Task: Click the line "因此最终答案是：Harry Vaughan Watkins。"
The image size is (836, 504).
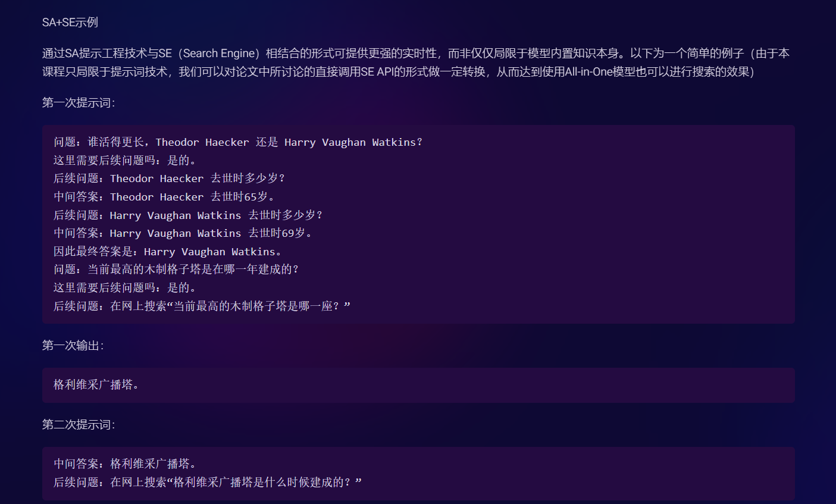Action: pos(168,252)
